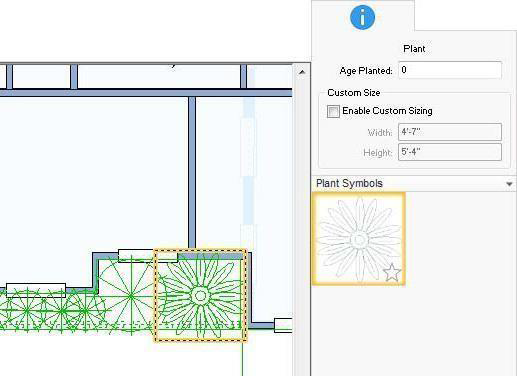
Task: Click the Plant Symbols header label
Action: pyautogui.click(x=349, y=183)
